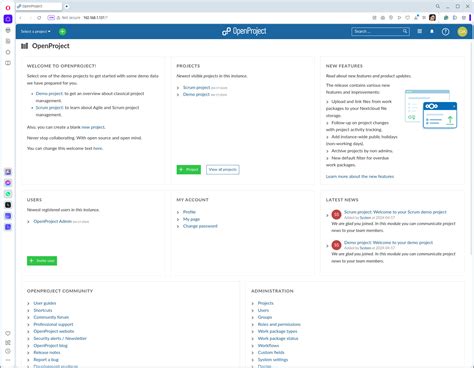The image size is (474, 368).
Task: Click Learn more about the new features
Action: pyautogui.click(x=360, y=176)
